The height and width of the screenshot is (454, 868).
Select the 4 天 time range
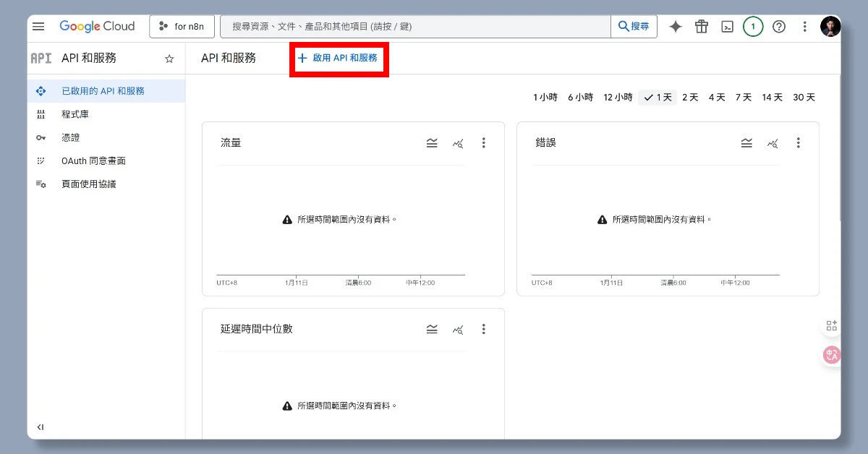717,97
